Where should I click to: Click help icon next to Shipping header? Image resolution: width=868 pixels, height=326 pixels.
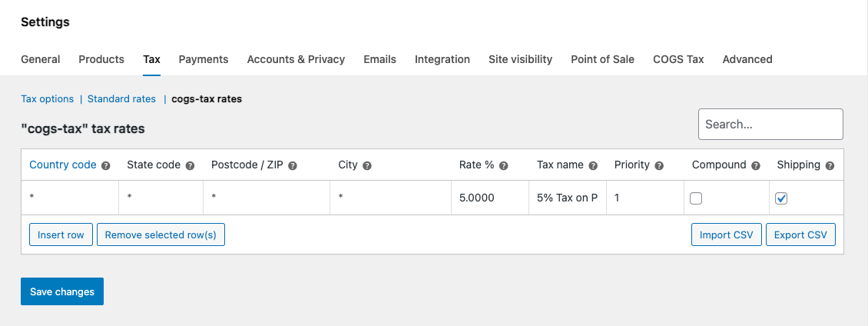[x=830, y=165]
